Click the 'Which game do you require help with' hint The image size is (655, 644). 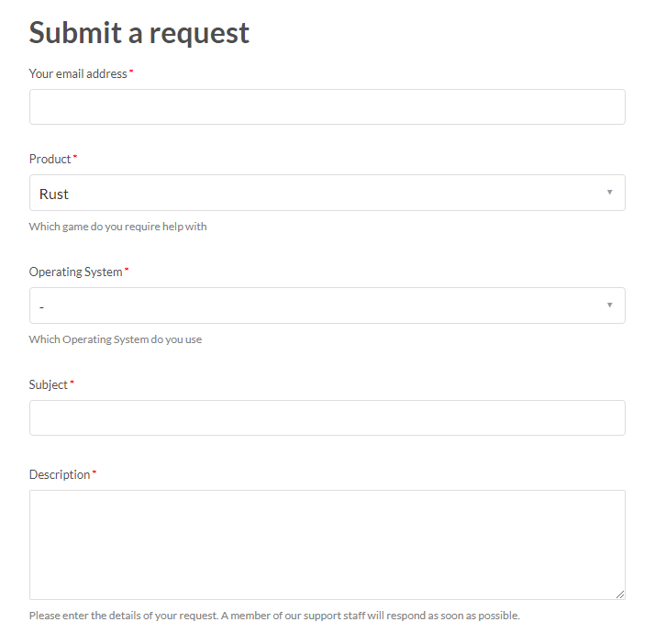pyautogui.click(x=117, y=227)
